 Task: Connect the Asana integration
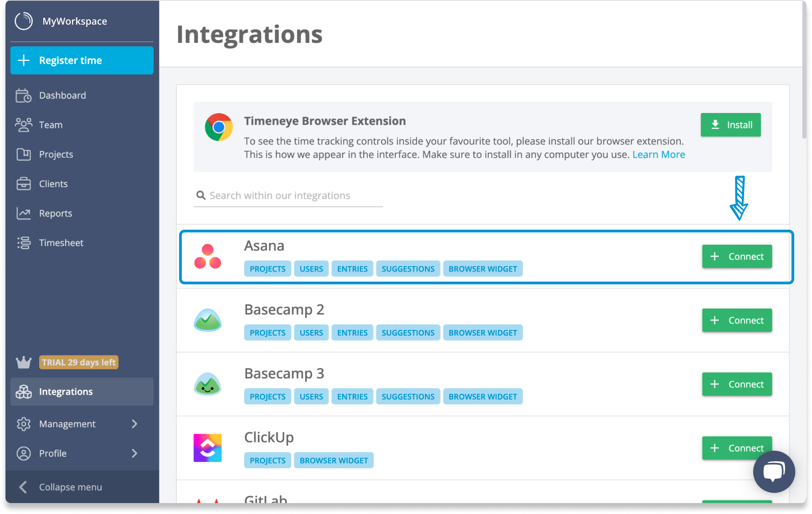pyautogui.click(x=737, y=257)
